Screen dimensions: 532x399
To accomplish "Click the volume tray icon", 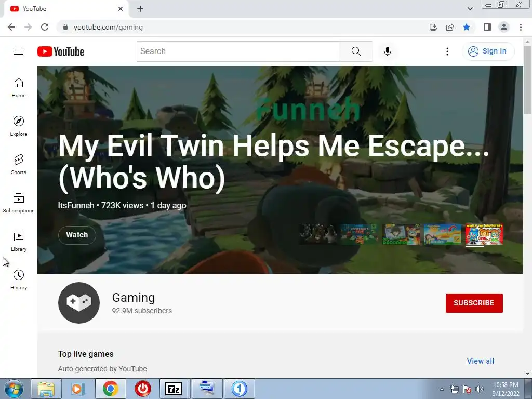I will click(480, 389).
